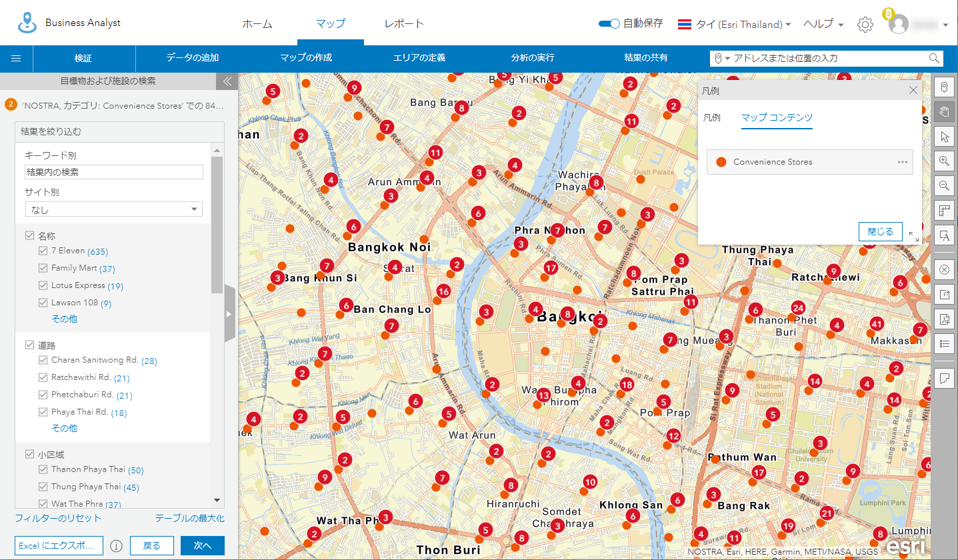This screenshot has width=958, height=560.
Task: Click the 41 cluster marker near Makkasan
Action: (877, 324)
